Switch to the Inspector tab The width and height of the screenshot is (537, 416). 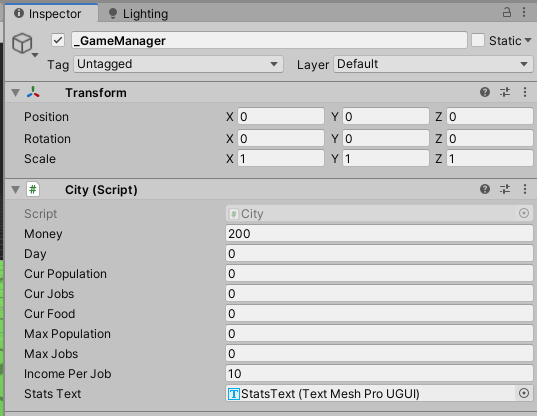(x=51, y=13)
